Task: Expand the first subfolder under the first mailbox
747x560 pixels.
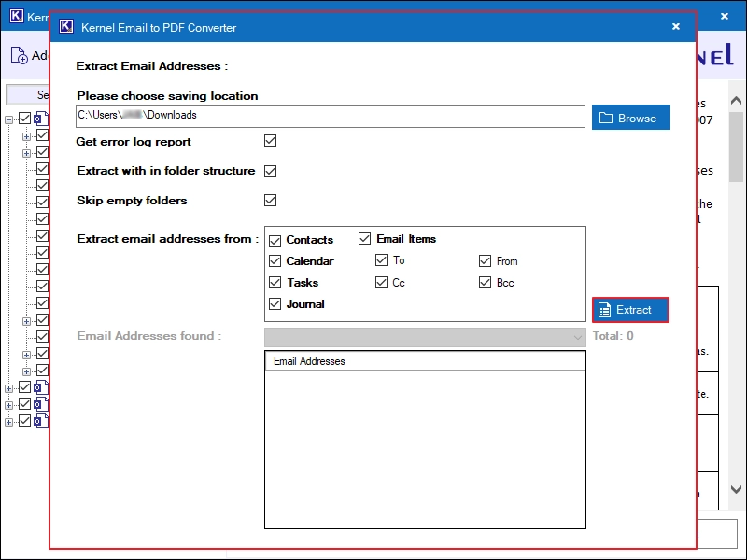Action: click(x=26, y=136)
